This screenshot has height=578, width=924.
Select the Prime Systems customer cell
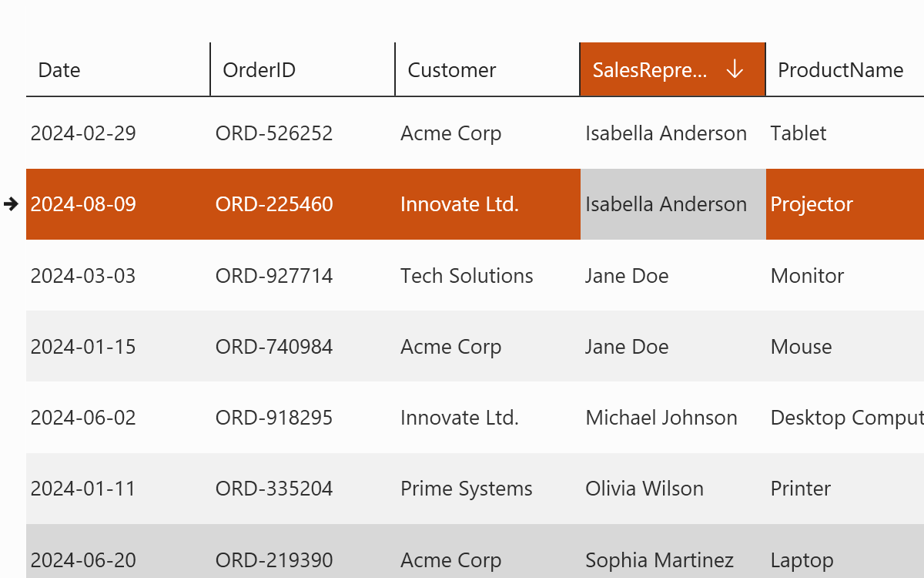point(467,489)
